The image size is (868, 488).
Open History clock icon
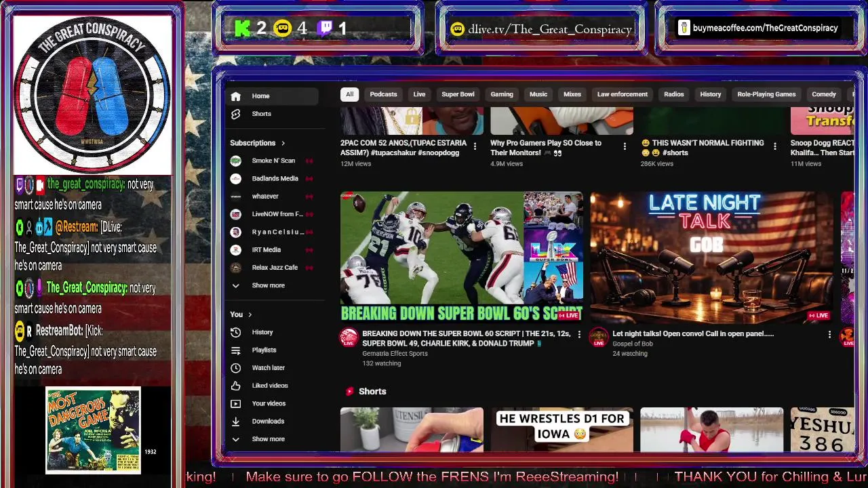pyautogui.click(x=235, y=332)
